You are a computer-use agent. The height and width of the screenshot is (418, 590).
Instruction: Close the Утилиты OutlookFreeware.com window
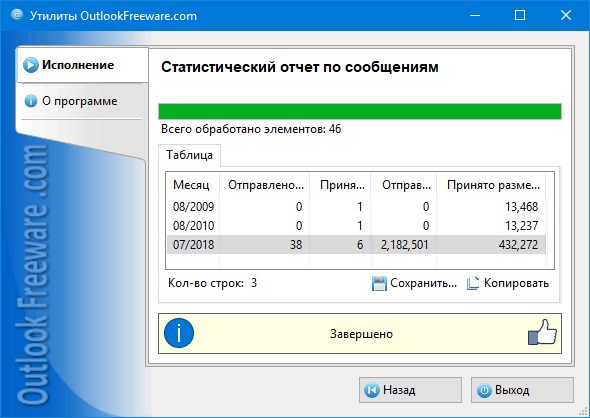(566, 15)
